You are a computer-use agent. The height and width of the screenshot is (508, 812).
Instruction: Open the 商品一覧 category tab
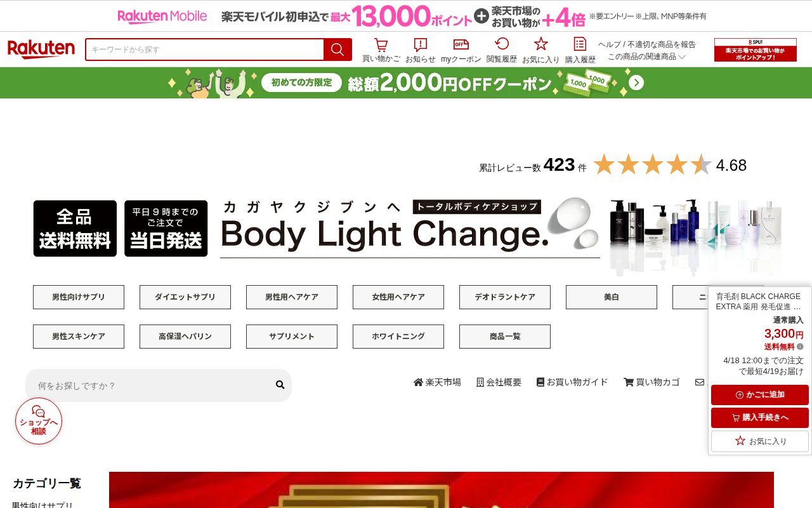pyautogui.click(x=505, y=337)
